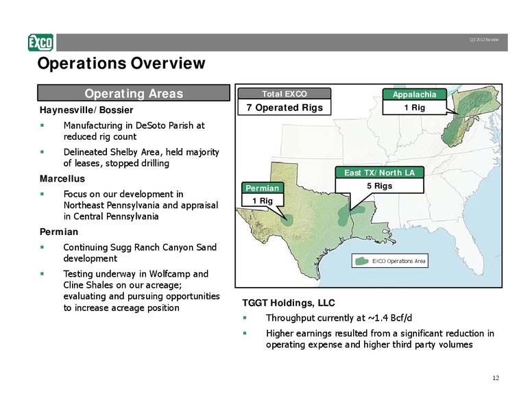Click the page number 12

[496, 378]
